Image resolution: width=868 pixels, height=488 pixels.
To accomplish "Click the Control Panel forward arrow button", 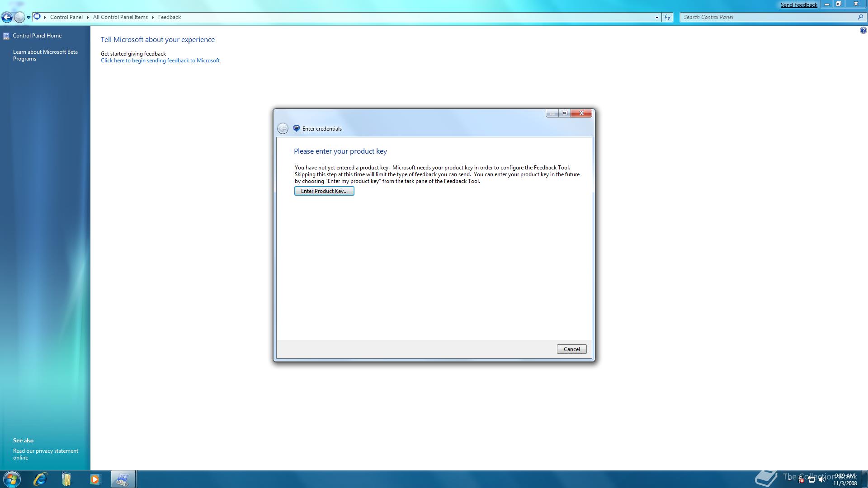I will (x=19, y=17).
